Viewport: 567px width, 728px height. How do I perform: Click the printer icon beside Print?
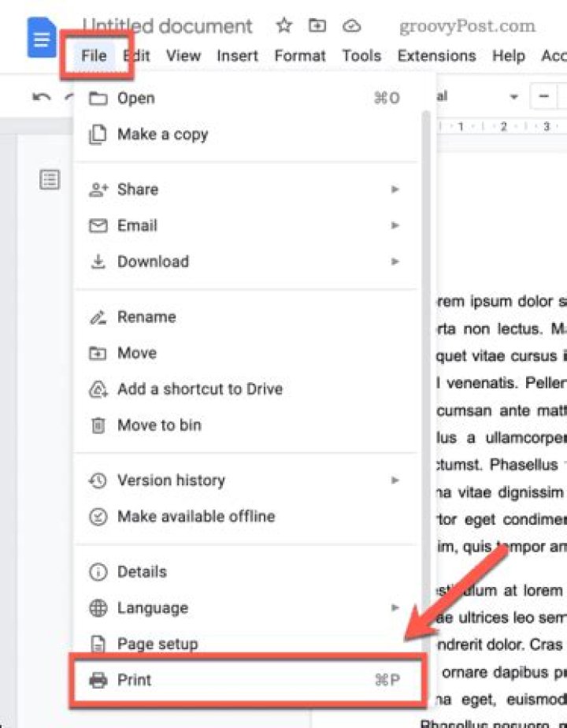coord(98,680)
